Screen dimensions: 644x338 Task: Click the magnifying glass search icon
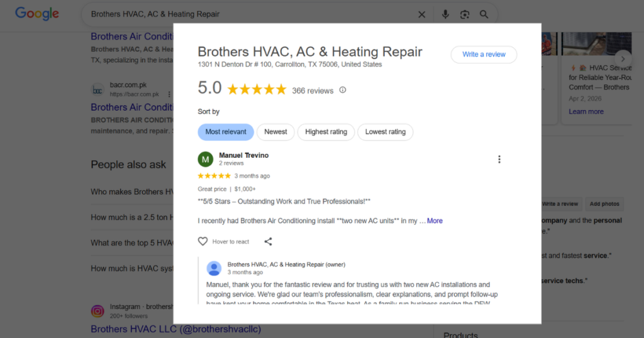484,14
